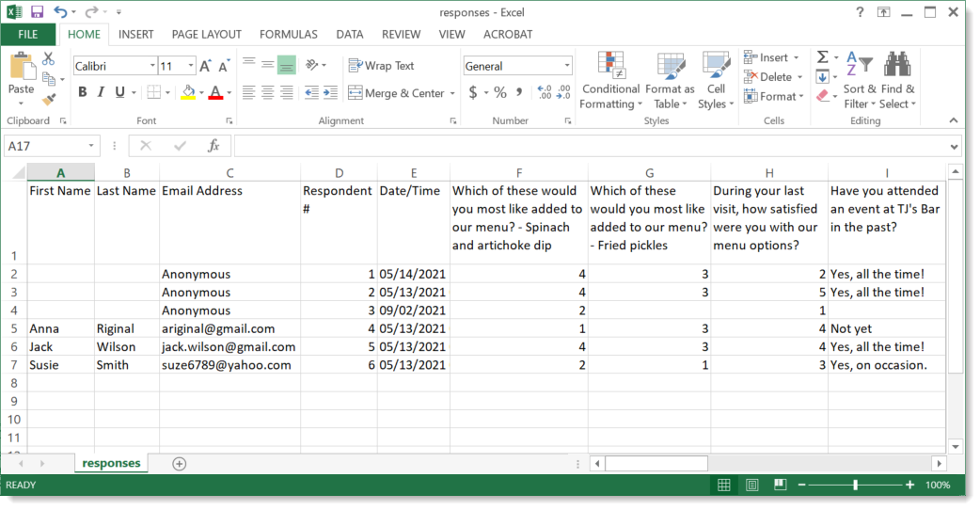Click the Borders icon

[153, 92]
